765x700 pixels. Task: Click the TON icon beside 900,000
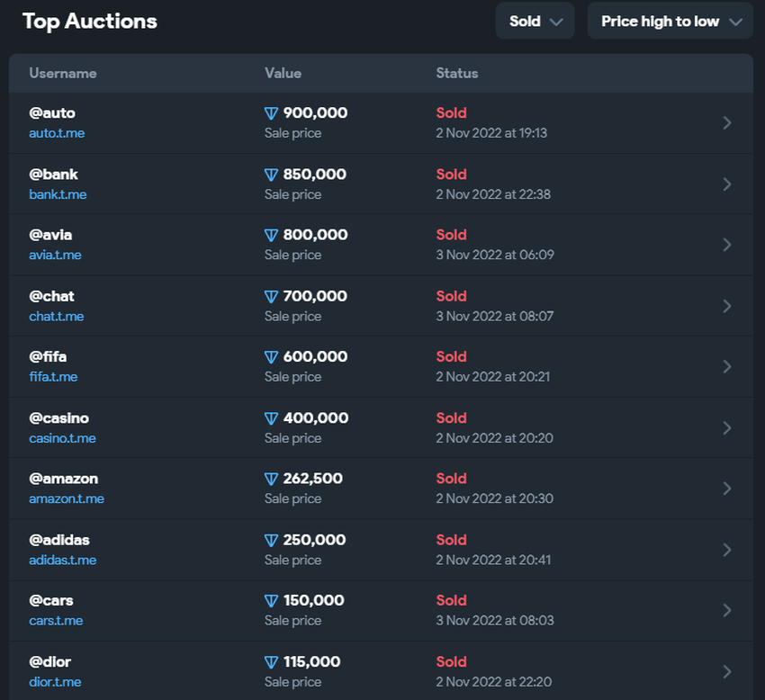tap(271, 113)
